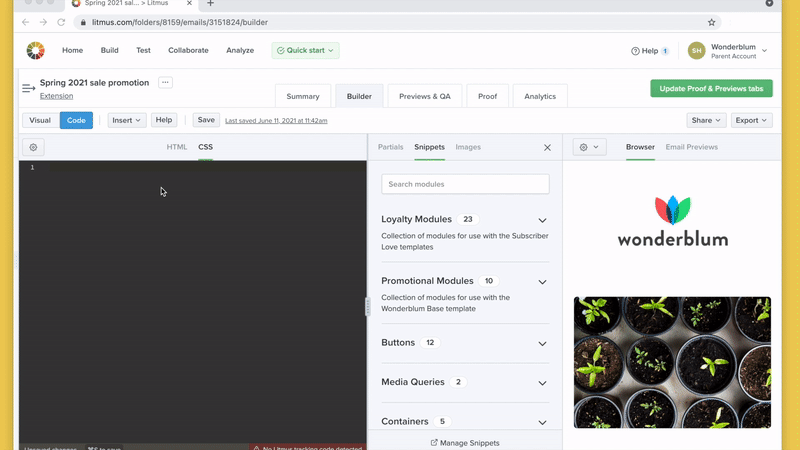
Task: Open the Insert dropdown
Action: 127,120
